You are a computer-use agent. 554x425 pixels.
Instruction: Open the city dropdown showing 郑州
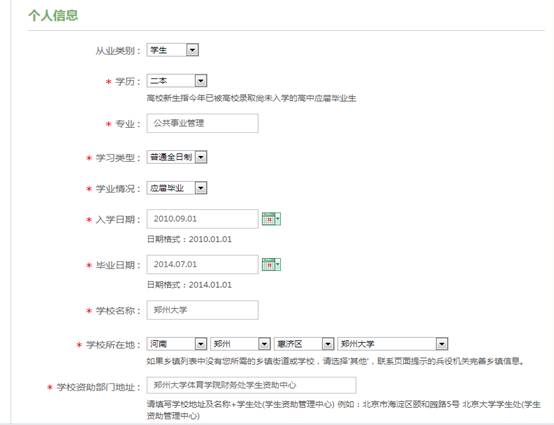pos(240,344)
